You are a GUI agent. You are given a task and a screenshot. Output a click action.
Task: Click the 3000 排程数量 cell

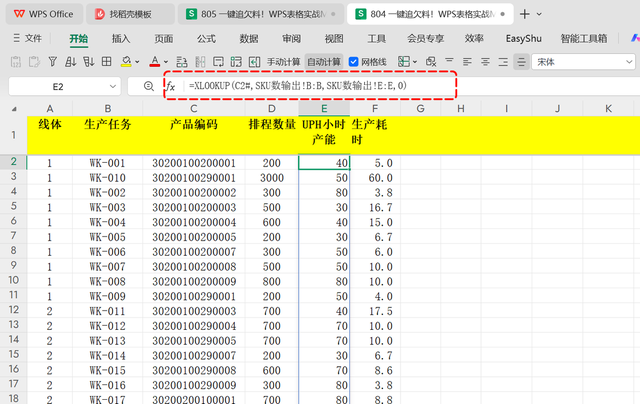tap(272, 178)
